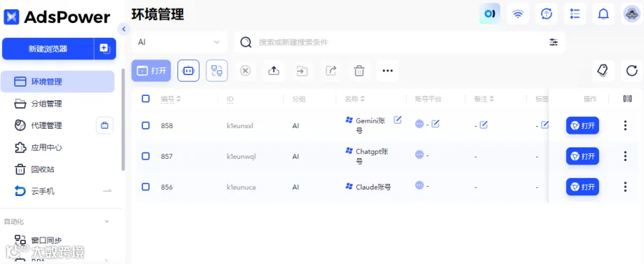Collapse the sidebar with chevron arrow
Viewport: 644px width, 264px height.
(123, 29)
